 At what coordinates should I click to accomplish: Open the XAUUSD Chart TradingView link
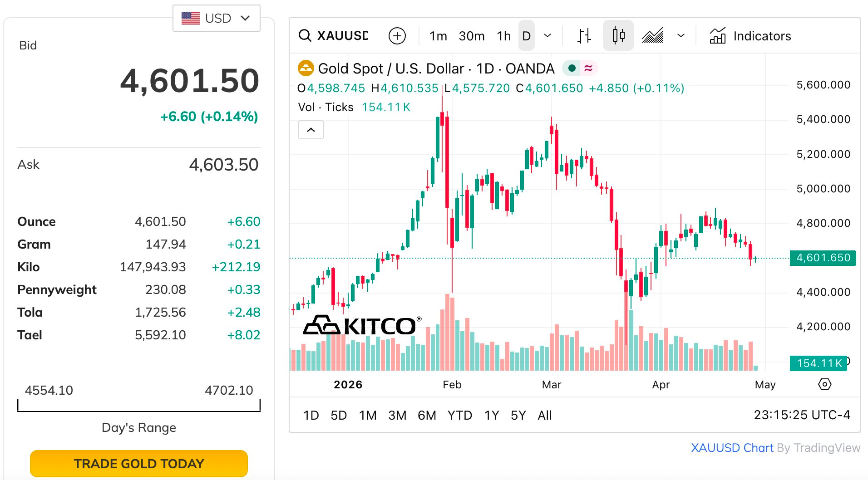click(732, 448)
